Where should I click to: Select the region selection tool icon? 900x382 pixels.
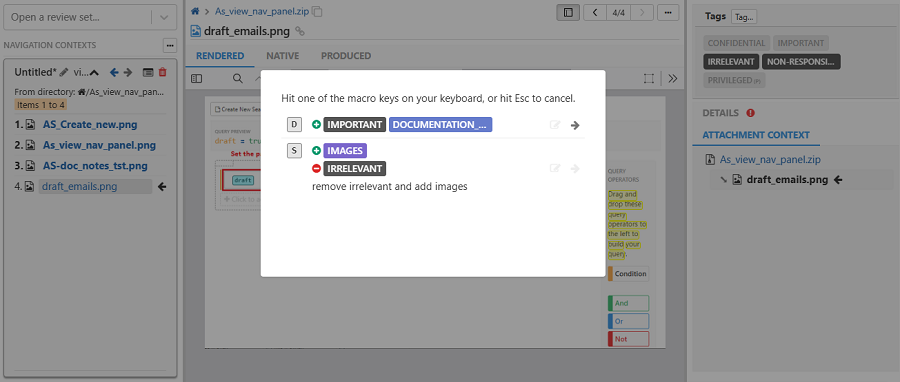(x=649, y=79)
